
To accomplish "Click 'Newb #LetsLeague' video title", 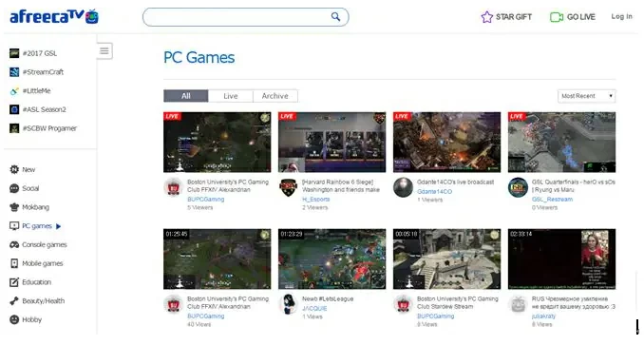I will (x=328, y=299).
